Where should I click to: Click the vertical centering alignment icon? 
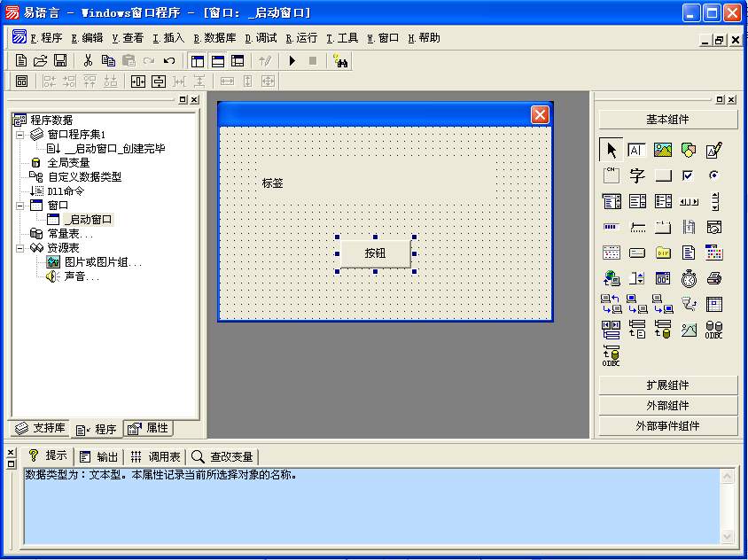159,82
